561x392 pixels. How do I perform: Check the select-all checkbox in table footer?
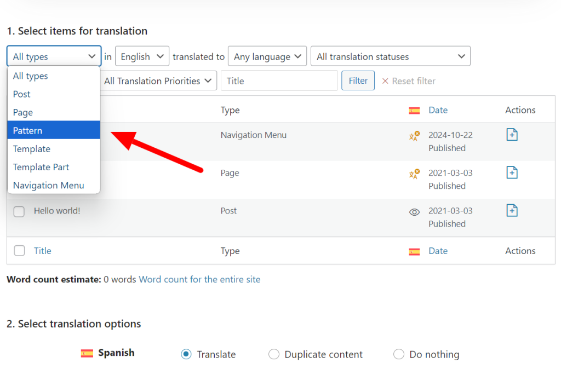[x=19, y=250]
